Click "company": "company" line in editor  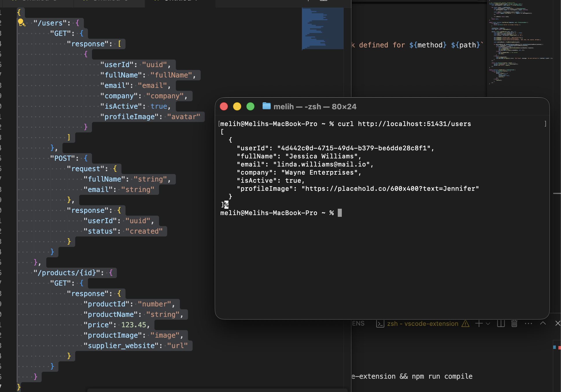tap(144, 96)
